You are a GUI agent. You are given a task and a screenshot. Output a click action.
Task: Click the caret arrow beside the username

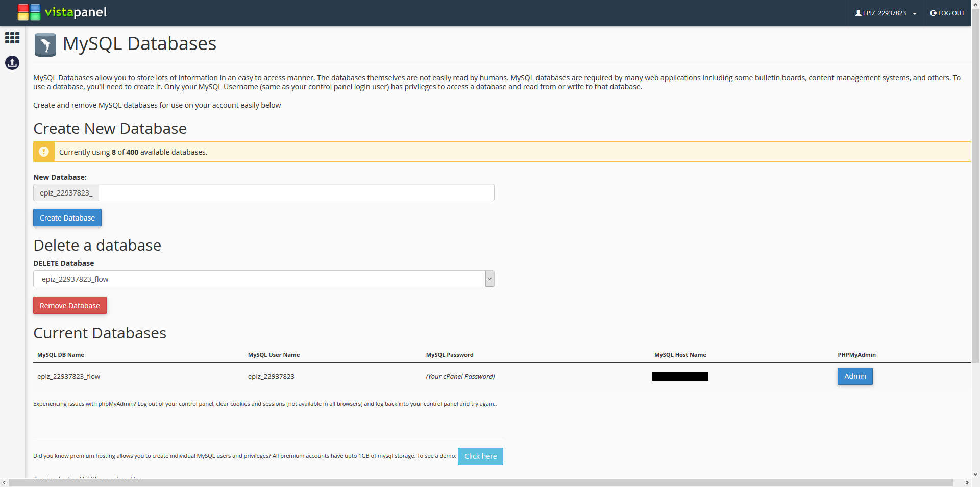(915, 14)
